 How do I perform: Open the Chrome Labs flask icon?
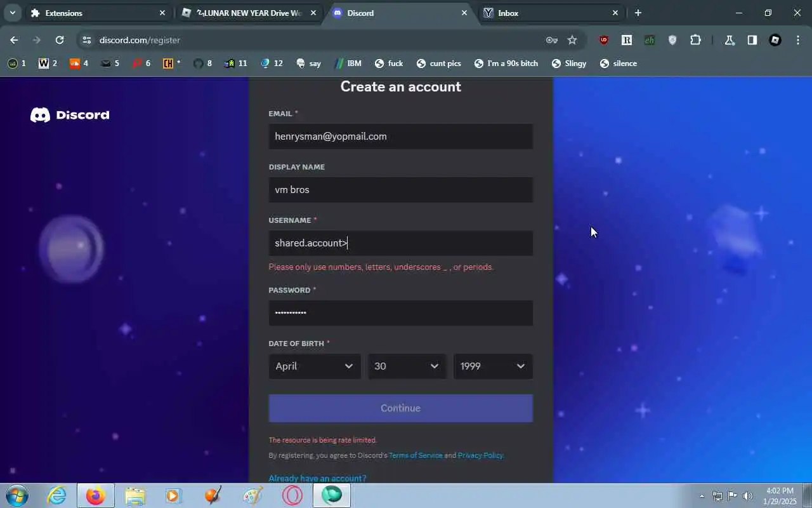click(x=730, y=40)
